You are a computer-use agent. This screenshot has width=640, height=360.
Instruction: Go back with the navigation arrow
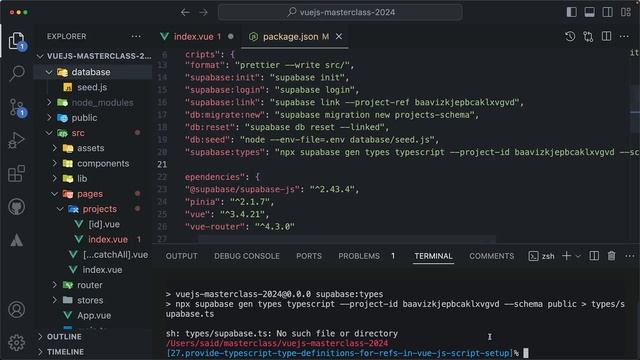185,12
